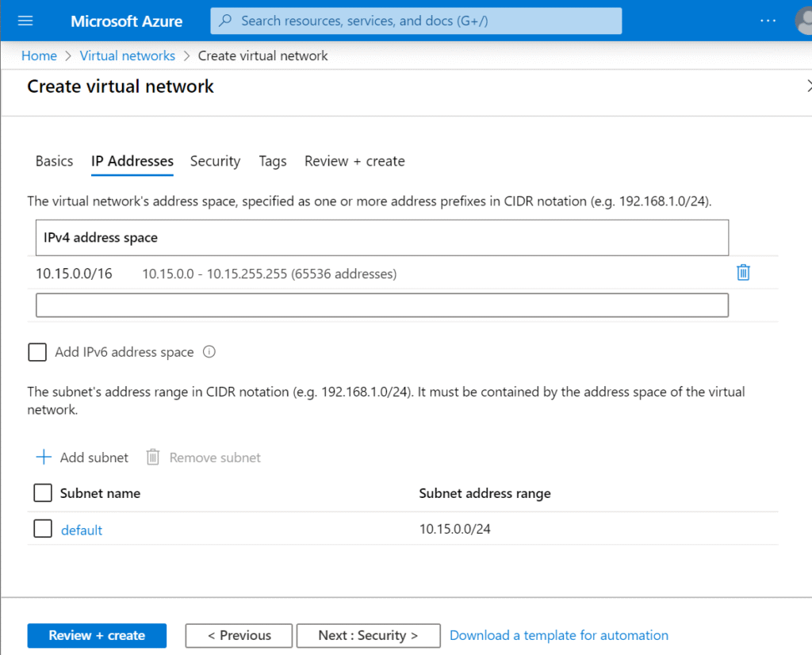
Task: Check the select-all Subnet name checkbox
Action: [x=43, y=493]
